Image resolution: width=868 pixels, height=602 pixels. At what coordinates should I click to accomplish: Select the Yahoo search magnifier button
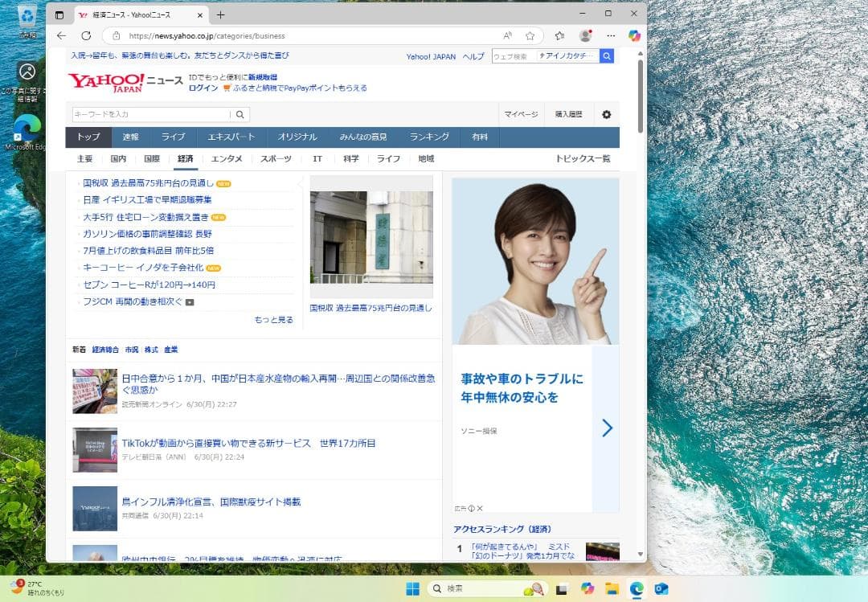(607, 55)
